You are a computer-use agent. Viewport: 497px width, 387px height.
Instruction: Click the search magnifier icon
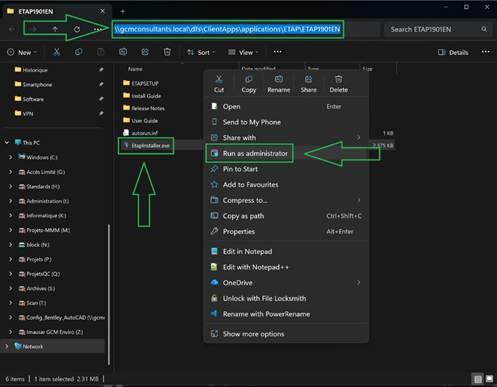coord(484,29)
